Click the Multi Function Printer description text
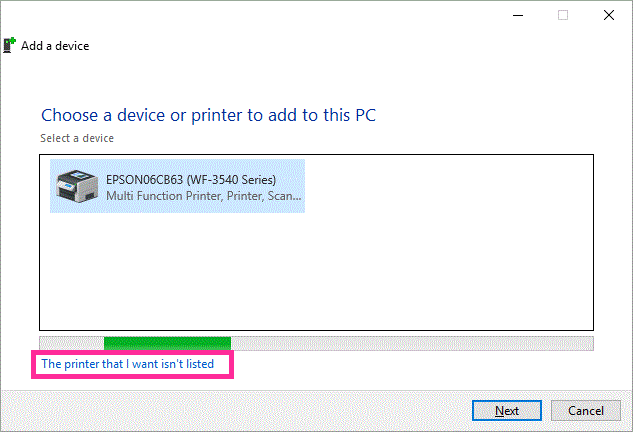The image size is (636, 434). (x=204, y=196)
